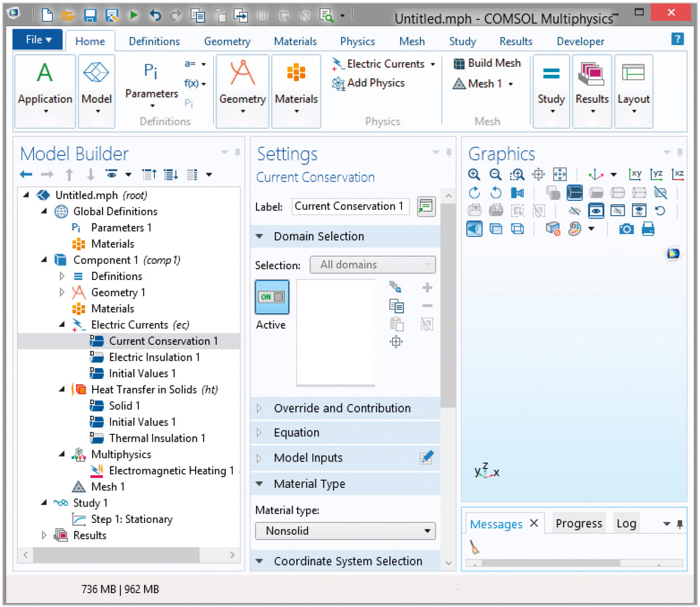Select the xy view icon in Graphics
The width and height of the screenshot is (700, 607).
(x=635, y=174)
